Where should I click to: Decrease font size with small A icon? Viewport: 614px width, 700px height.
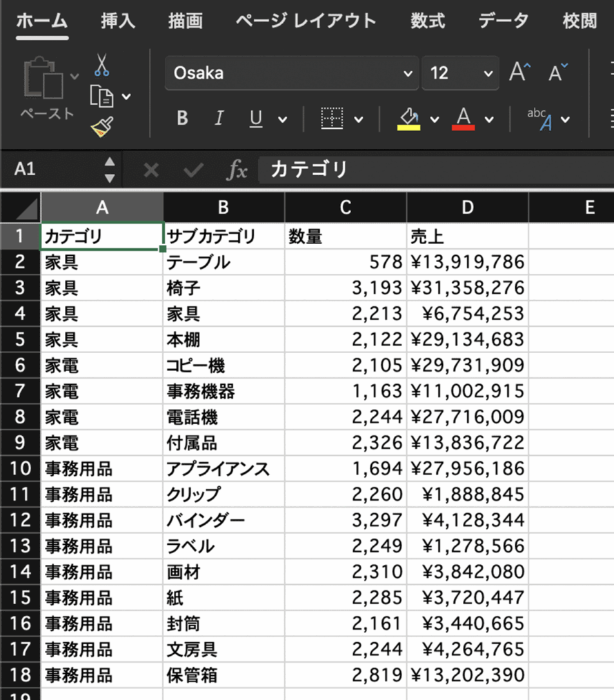point(558,72)
